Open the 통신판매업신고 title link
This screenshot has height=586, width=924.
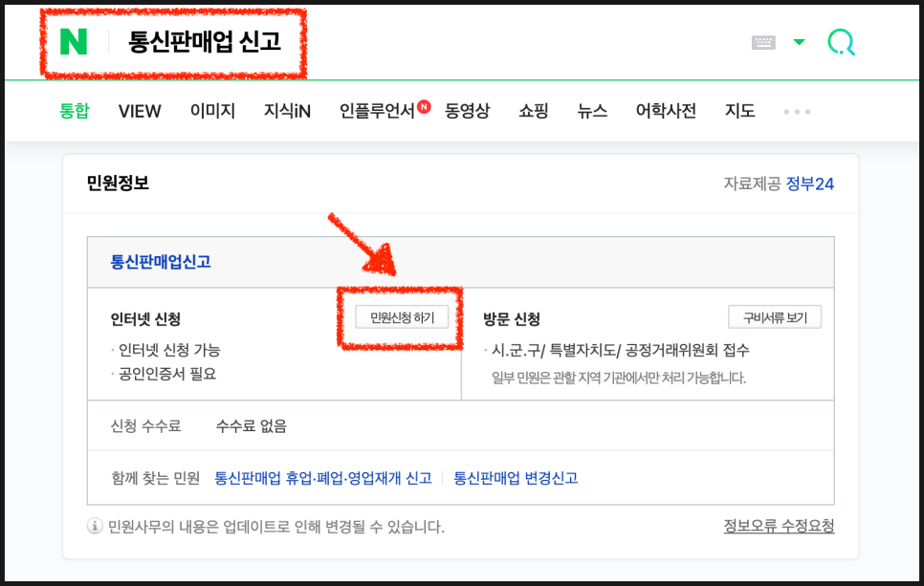coord(161,262)
